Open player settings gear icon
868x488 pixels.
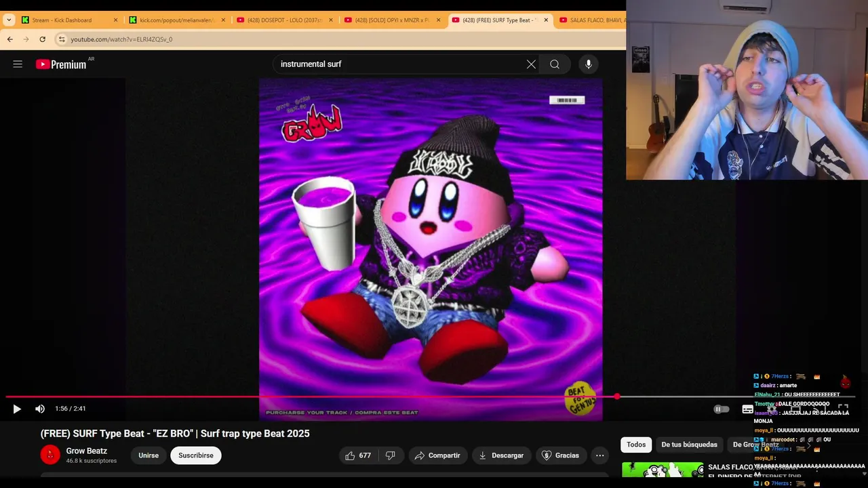772,409
